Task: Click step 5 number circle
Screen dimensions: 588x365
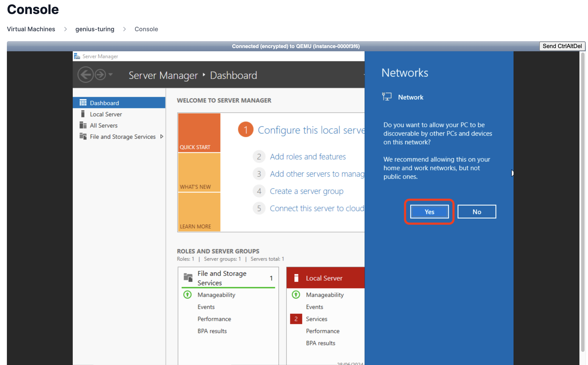Action: pos(259,208)
